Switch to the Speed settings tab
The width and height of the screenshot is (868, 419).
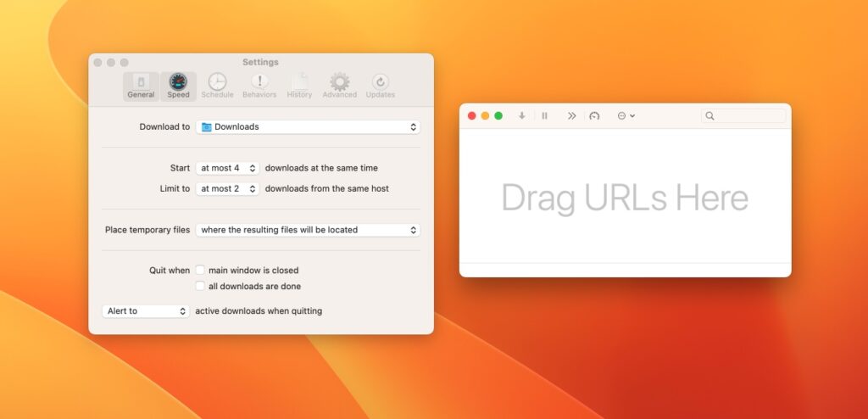click(x=178, y=87)
